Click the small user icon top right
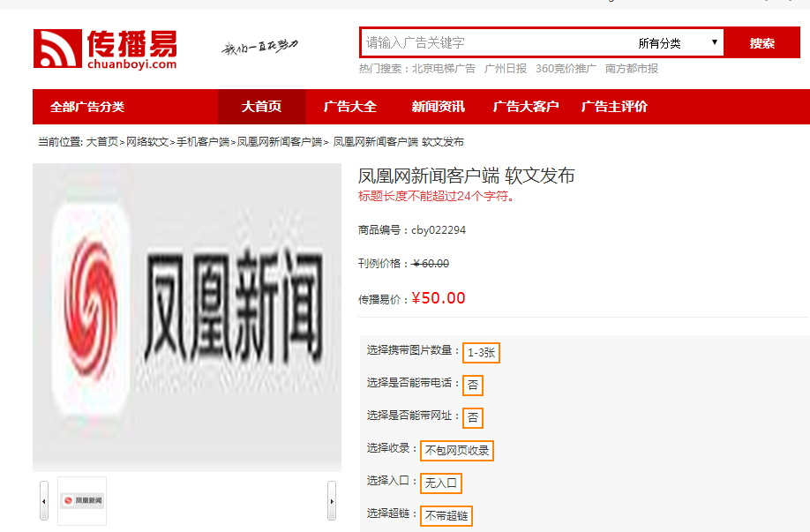Viewport: 810px width, 532px height. [788, 4]
